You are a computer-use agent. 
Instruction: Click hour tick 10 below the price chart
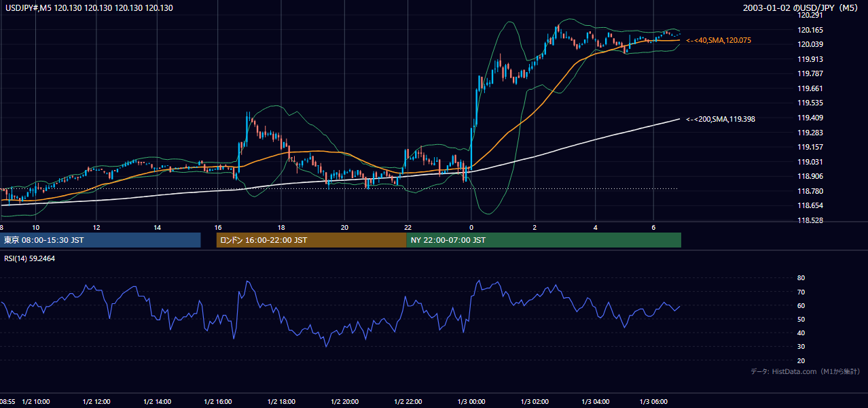pos(35,227)
